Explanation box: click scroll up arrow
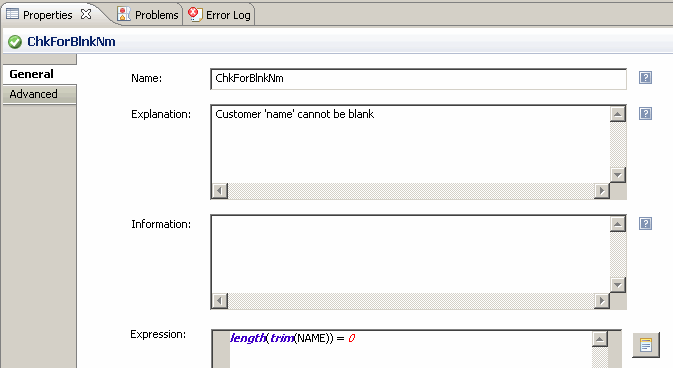Image resolution: width=673 pixels, height=368 pixels. [618, 114]
